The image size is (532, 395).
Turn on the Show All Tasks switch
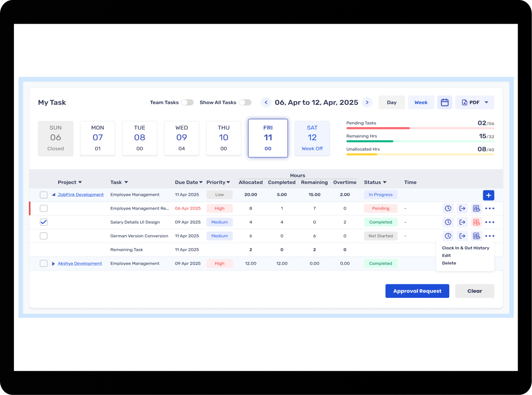click(245, 103)
